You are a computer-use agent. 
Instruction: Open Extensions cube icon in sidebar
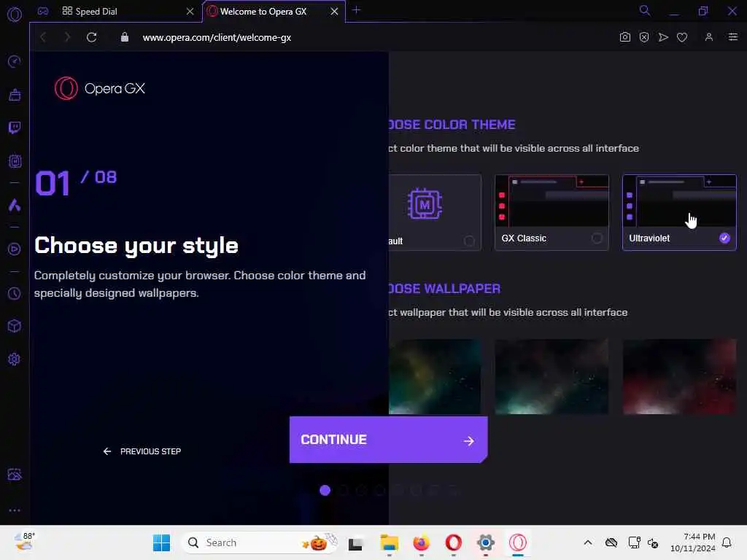click(x=15, y=326)
